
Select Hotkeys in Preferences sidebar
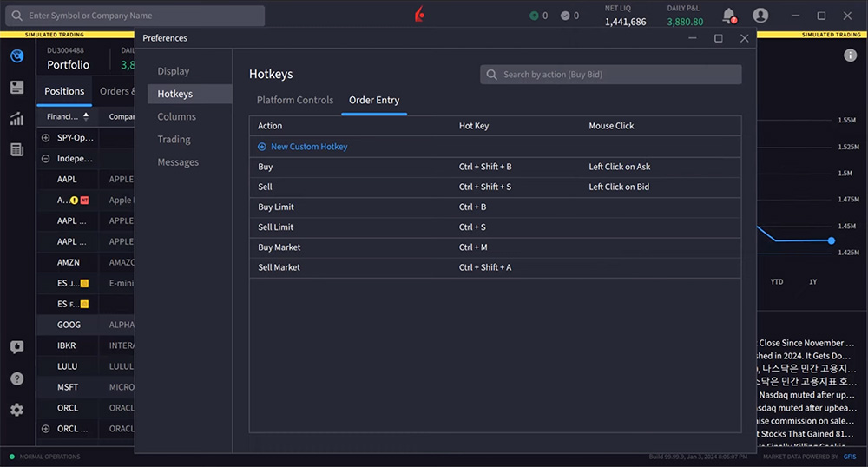pos(175,94)
